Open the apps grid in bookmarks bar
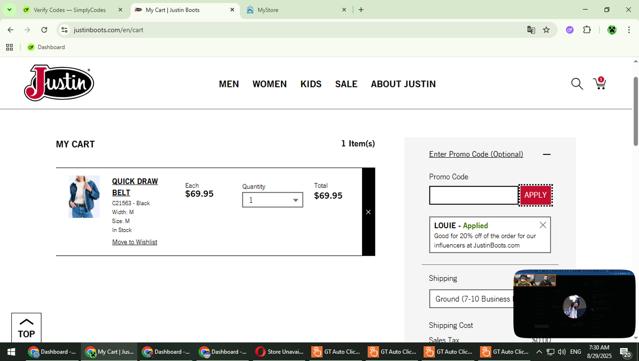This screenshot has height=361, width=639. [x=9, y=47]
